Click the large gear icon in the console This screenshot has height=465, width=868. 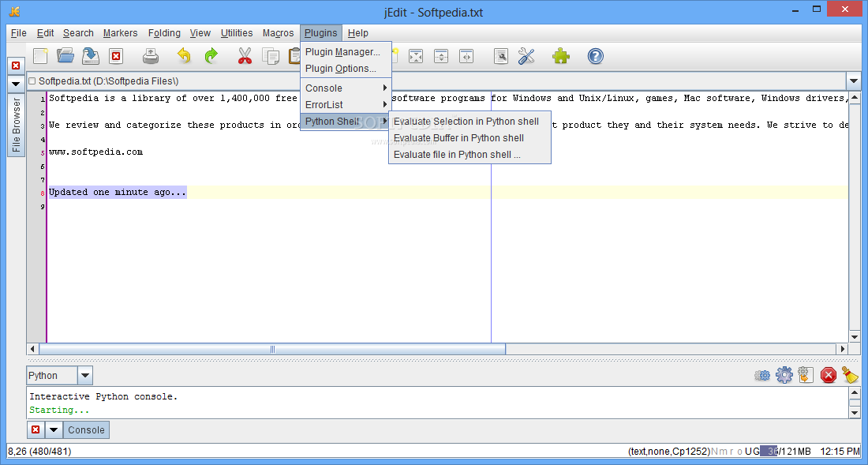pos(784,375)
